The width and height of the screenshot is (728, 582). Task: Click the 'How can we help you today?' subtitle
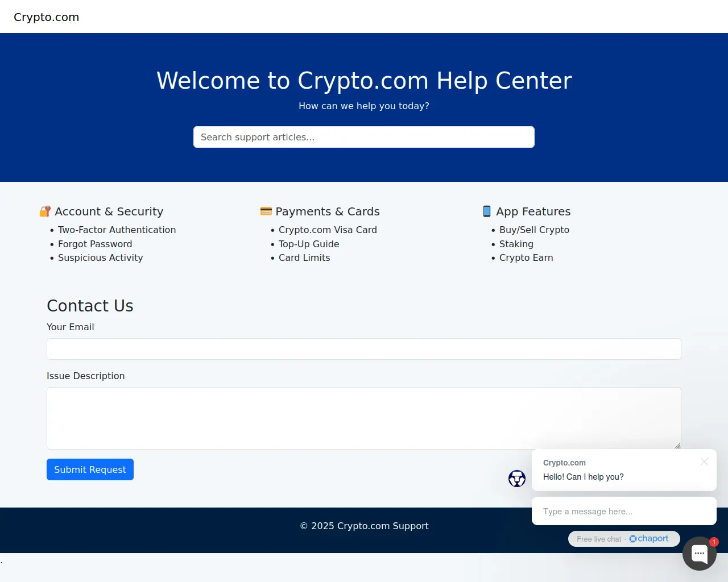(x=364, y=106)
